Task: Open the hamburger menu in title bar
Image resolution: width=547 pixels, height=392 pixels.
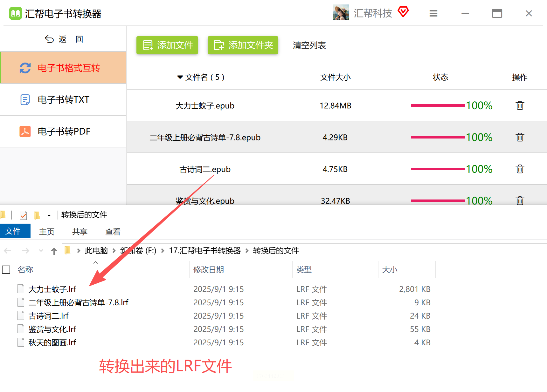Action: coord(433,13)
